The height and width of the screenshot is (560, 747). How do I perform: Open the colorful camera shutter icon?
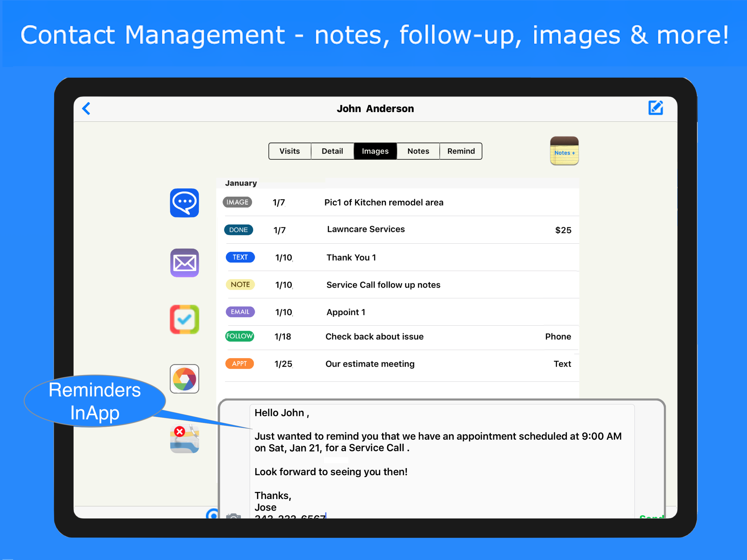tap(184, 379)
